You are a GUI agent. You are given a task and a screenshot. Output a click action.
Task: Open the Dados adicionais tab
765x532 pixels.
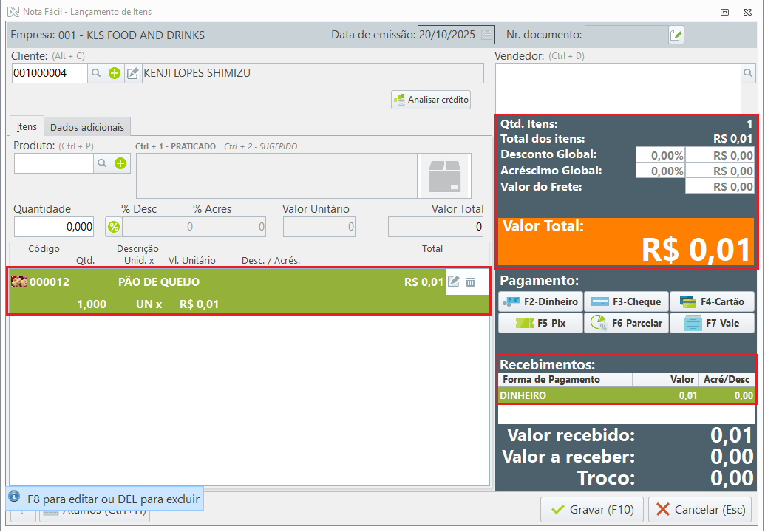tap(87, 127)
